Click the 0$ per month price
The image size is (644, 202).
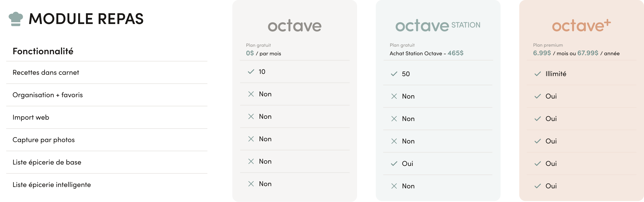250,53
